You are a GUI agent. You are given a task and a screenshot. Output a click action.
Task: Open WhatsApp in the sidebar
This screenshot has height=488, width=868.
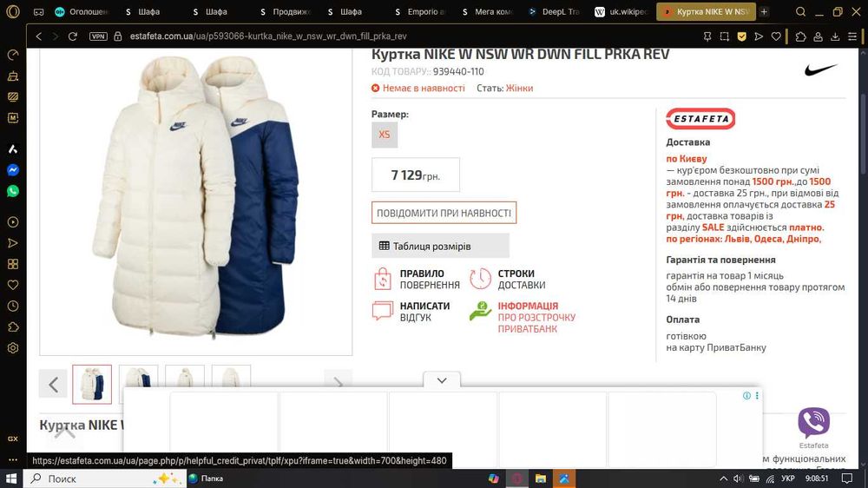tap(13, 191)
